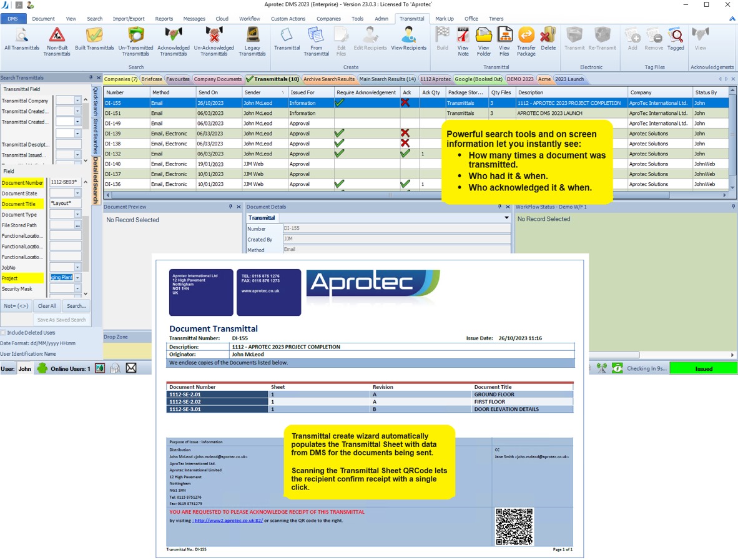Screen dimensions: 738x560
Task: Click Save As Saved Search
Action: tap(62, 320)
